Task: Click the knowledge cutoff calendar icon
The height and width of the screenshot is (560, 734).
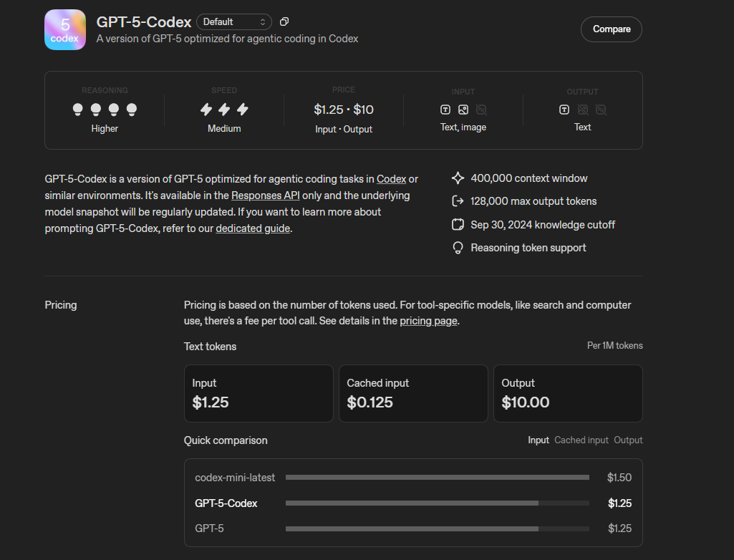Action: [x=458, y=224]
